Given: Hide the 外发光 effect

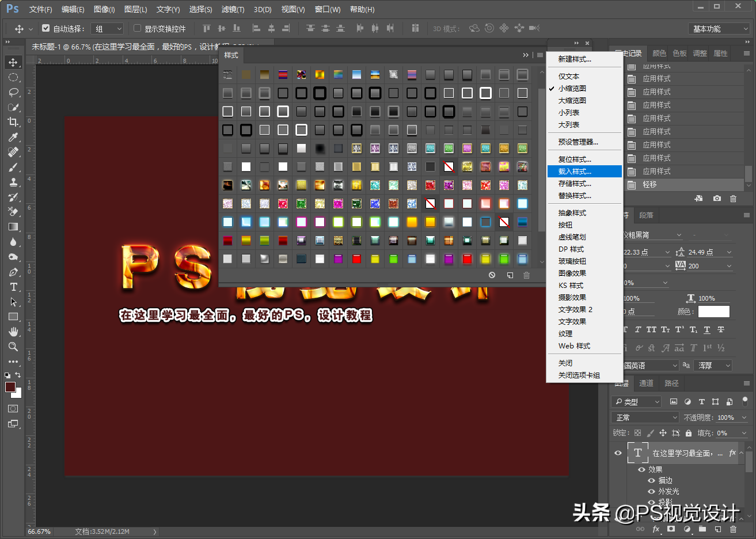Looking at the screenshot, I should (x=652, y=491).
